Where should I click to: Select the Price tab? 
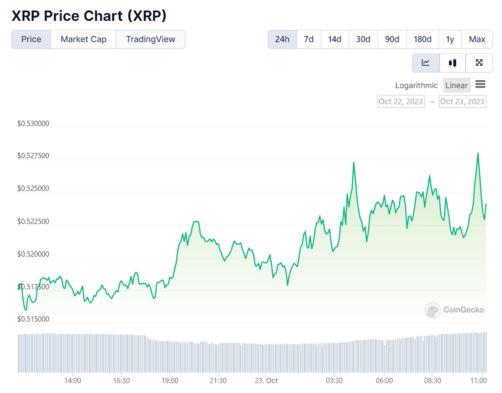point(31,39)
